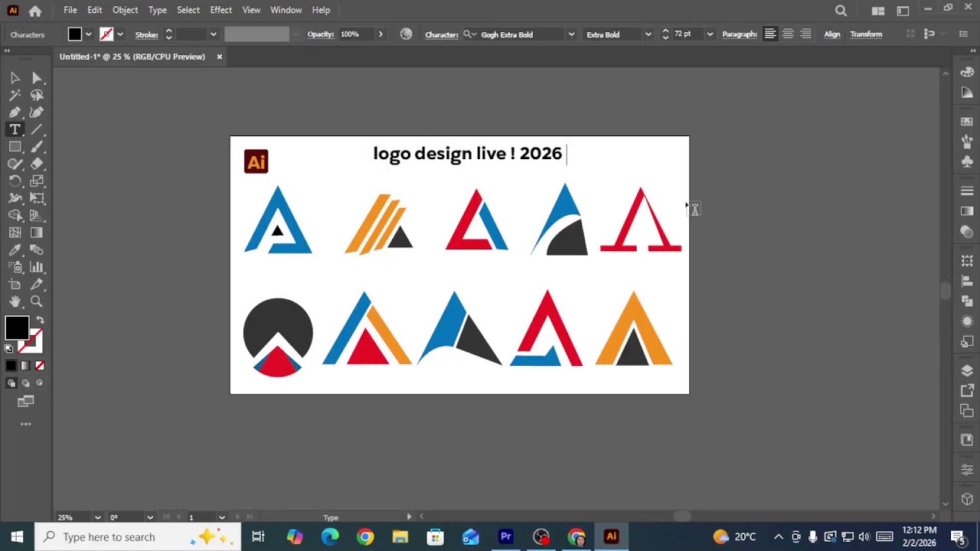This screenshot has width=980, height=551.
Task: Open font style dropdown Extra Bold
Action: tap(648, 34)
